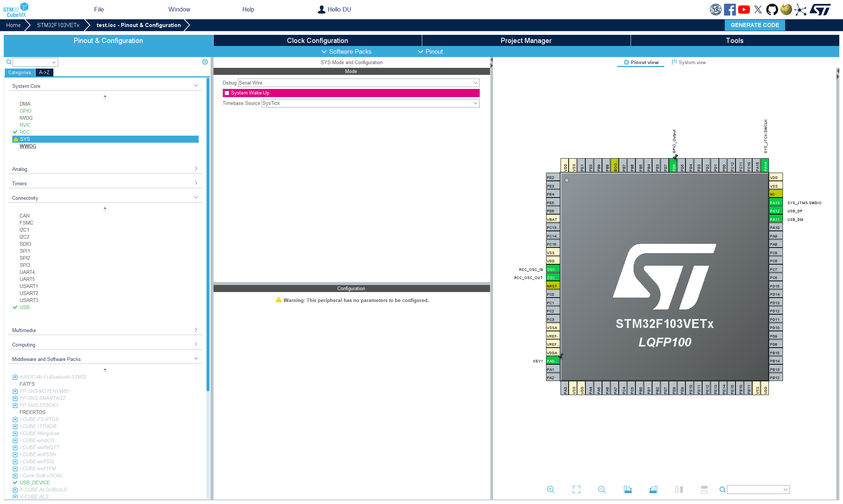Switch to the Categories peripheral listing
Viewport: 843px width, 504px height.
pos(20,73)
